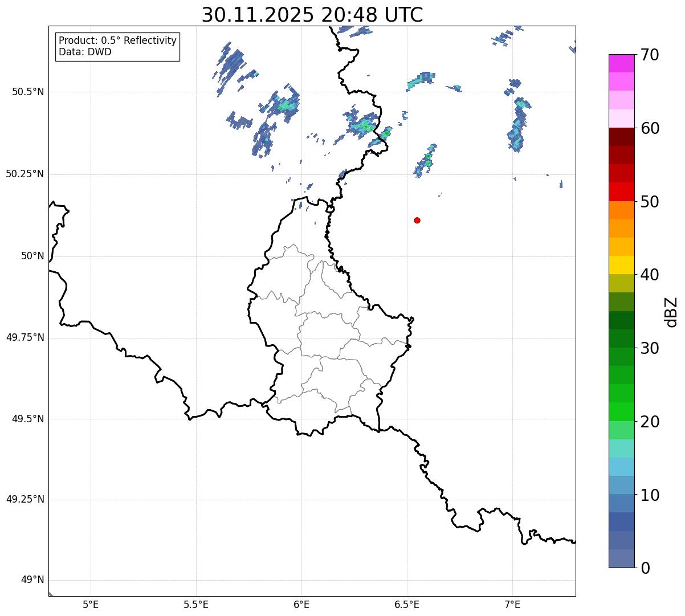Click the 5°E longitude label
This screenshot has height=616, width=685.
pyautogui.click(x=91, y=605)
